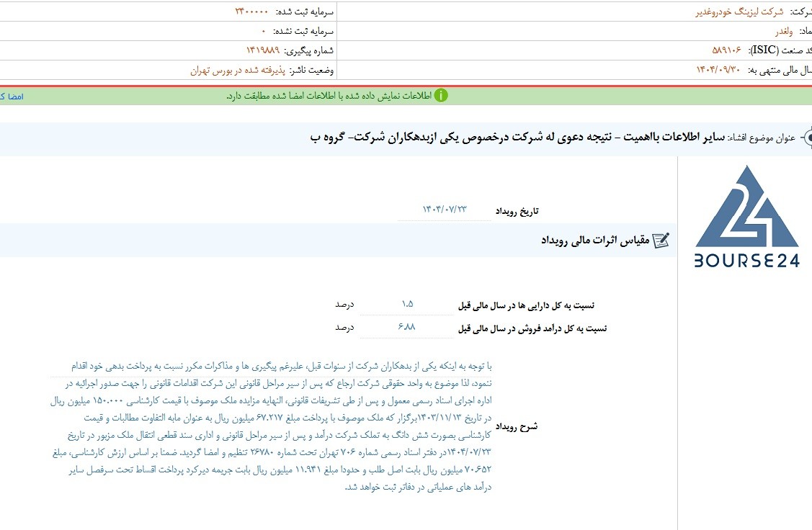
Task: Click the سرمایه ثبت شده label
Action: pyautogui.click(x=304, y=12)
